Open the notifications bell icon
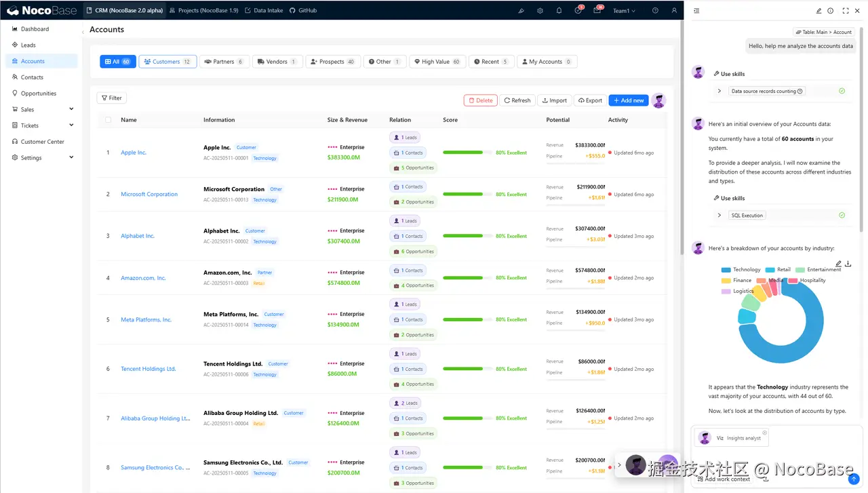 coord(559,11)
